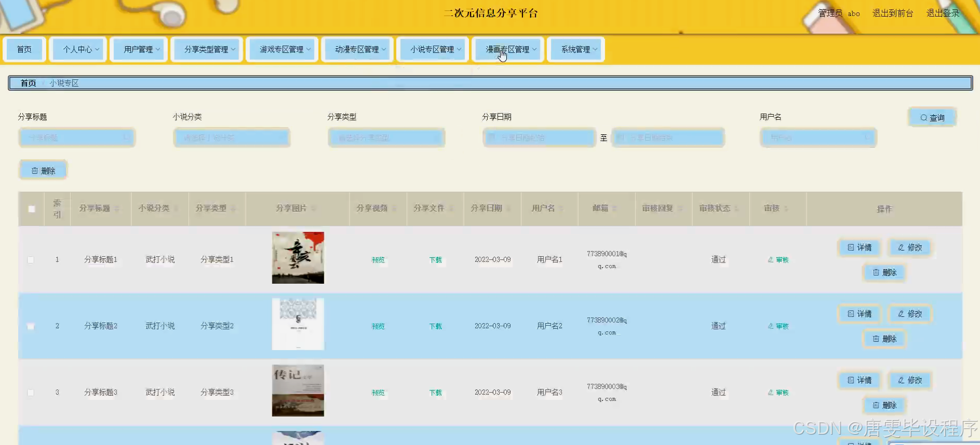Click 删除 for row 分享标题3
The height and width of the screenshot is (445, 980).
coord(885,405)
